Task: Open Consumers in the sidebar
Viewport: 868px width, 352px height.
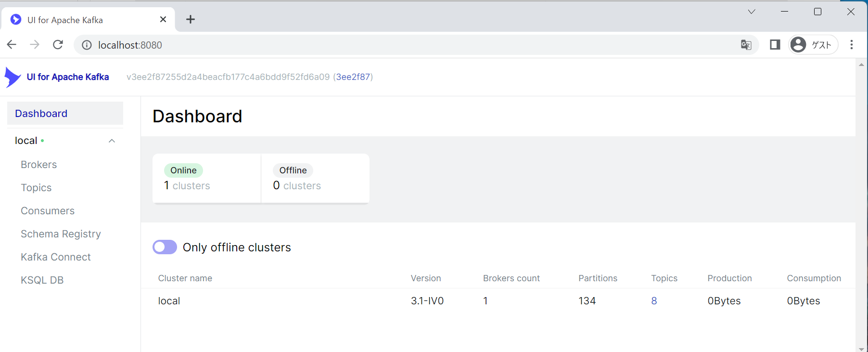Action: point(48,211)
